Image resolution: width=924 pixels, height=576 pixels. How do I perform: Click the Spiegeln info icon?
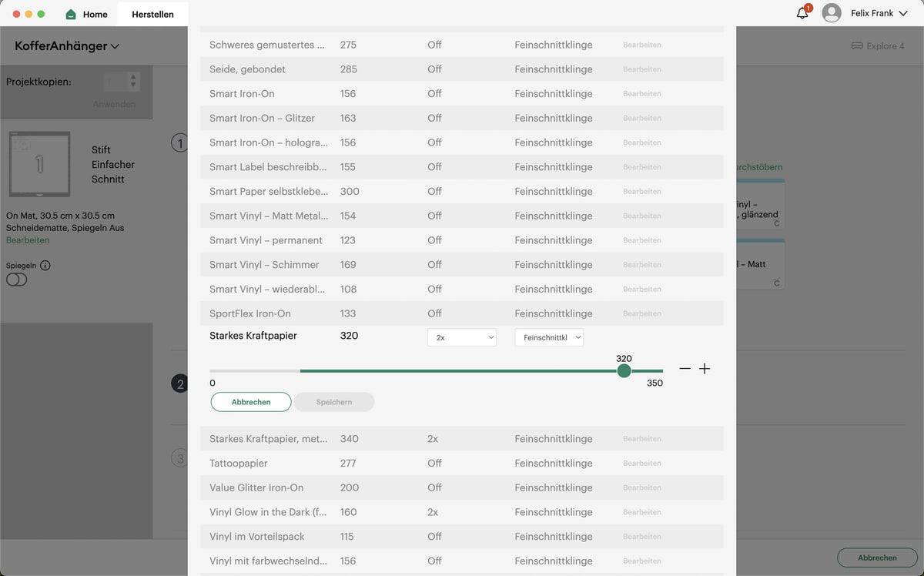45,266
